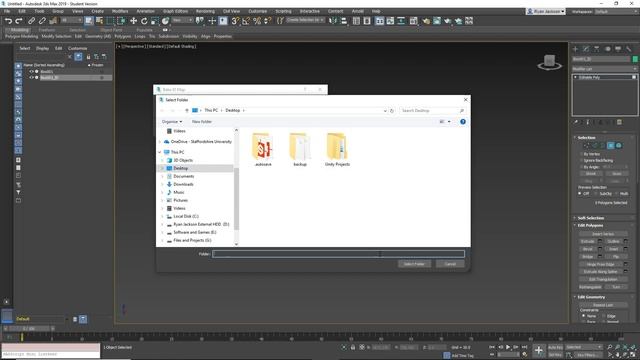640x360 pixels.
Task: Activate the Select and Scale tool
Action: tap(154, 21)
